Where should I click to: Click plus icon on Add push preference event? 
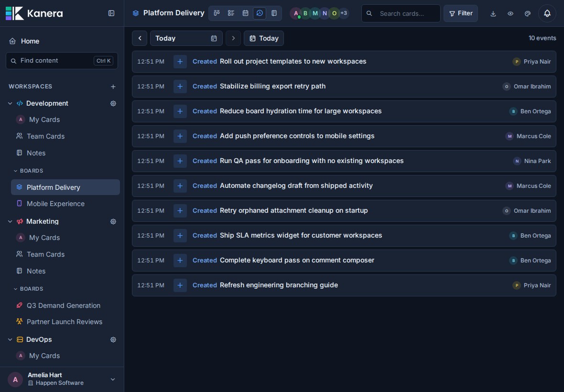180,136
